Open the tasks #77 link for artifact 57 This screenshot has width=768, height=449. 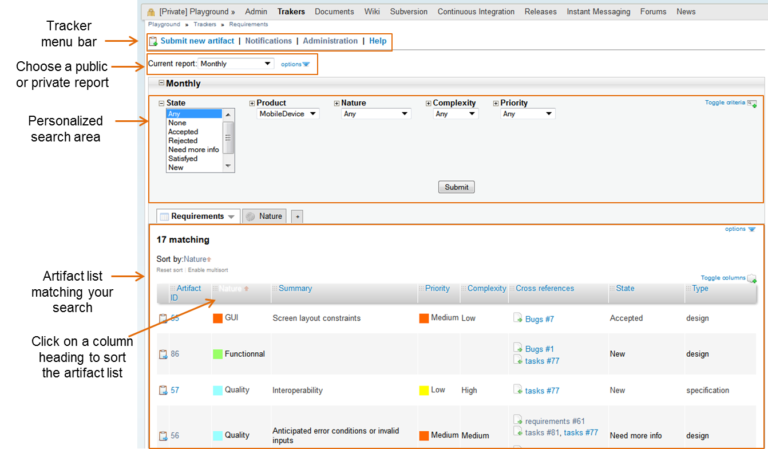pos(541,390)
